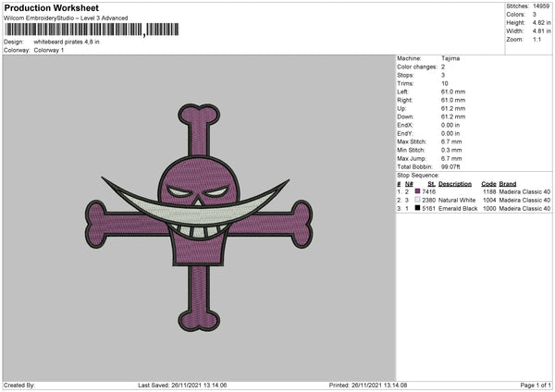
Task: Click the Left value 61.0 mm
Action: coord(453,92)
